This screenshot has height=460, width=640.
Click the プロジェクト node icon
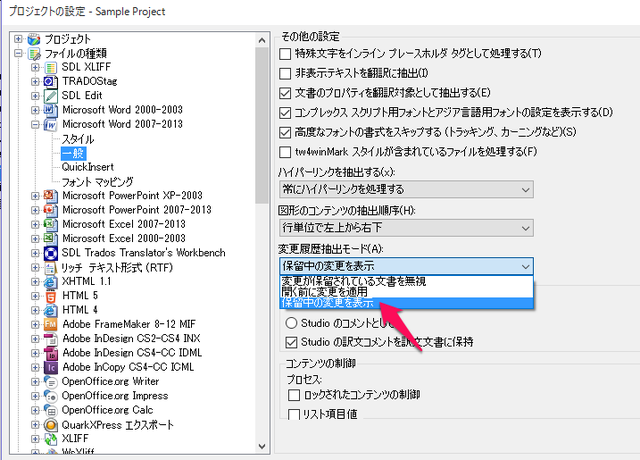pos(34,40)
